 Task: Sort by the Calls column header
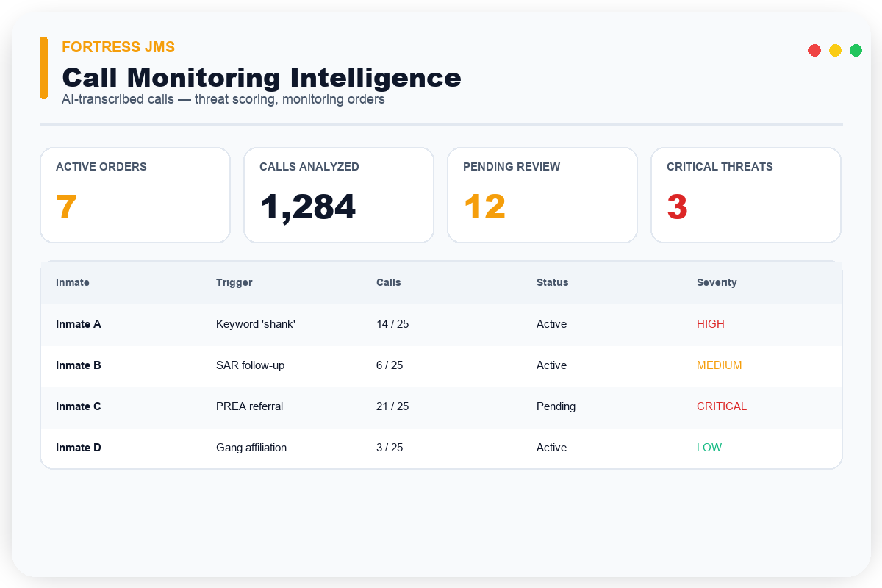pos(389,282)
